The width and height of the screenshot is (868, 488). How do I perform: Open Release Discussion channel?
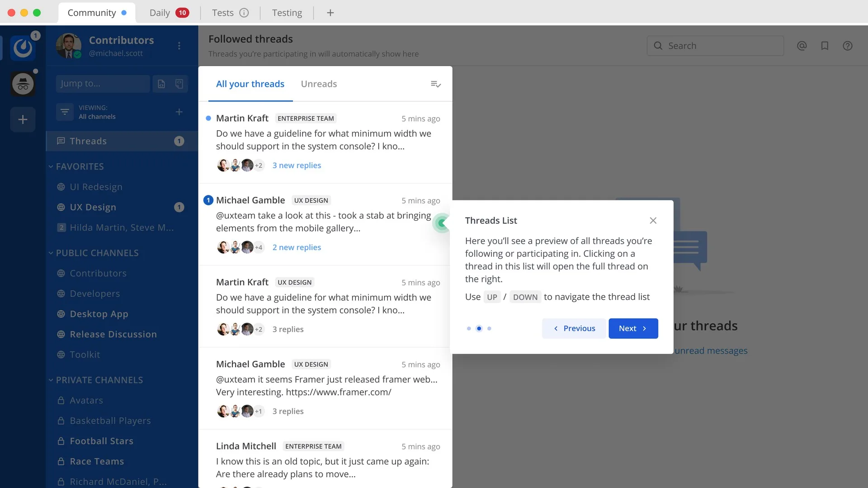pos(122,334)
